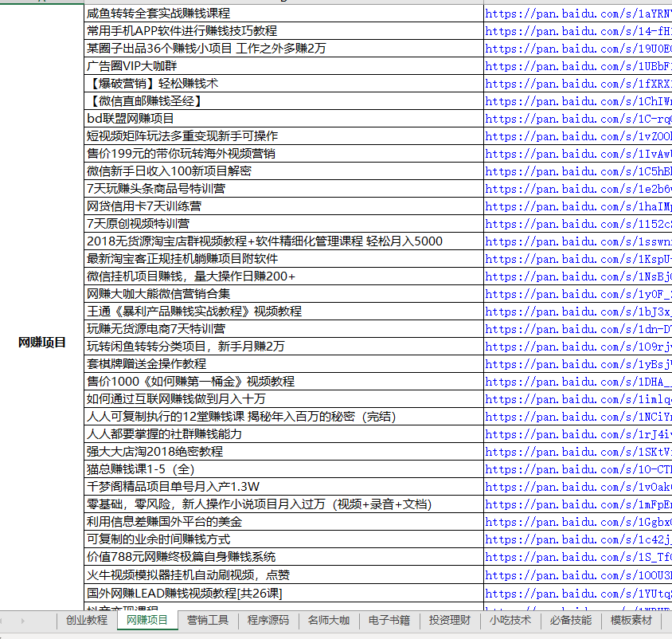Open link for 咸鱼转转全套实战赚钱课程
This screenshot has width=672, height=639.
pyautogui.click(x=573, y=14)
